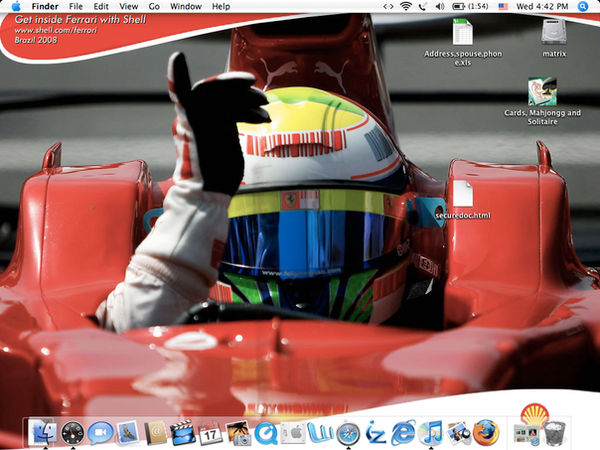Open QuickTime Player in Dock
The image size is (600, 450).
point(266,433)
